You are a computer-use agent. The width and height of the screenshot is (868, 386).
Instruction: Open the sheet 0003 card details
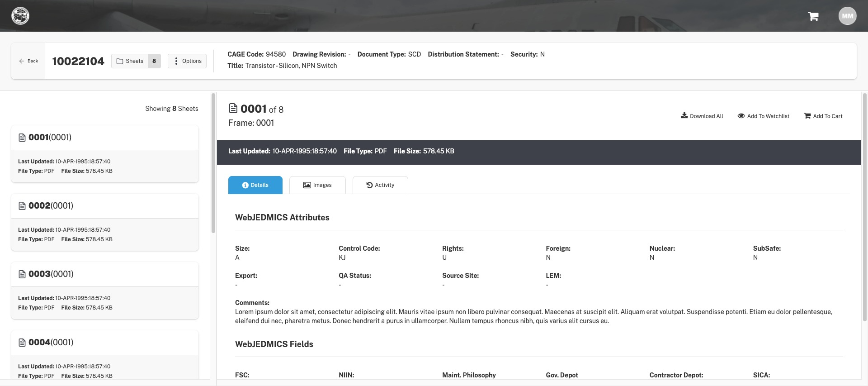pos(105,291)
